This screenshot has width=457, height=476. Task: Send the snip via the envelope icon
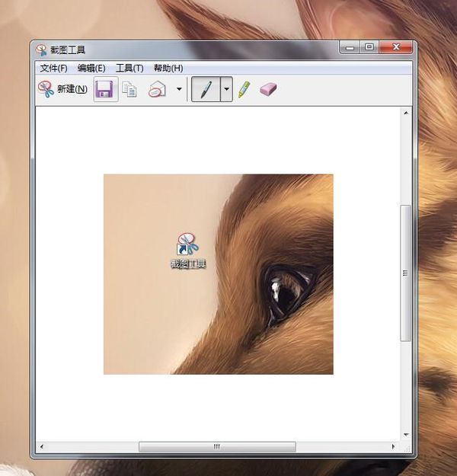pyautogui.click(x=157, y=90)
